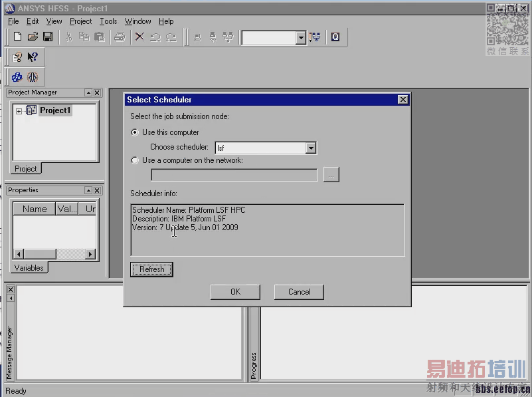This screenshot has height=397, width=532.
Task: Close the Message Manager panel with its X
Action: [11, 289]
